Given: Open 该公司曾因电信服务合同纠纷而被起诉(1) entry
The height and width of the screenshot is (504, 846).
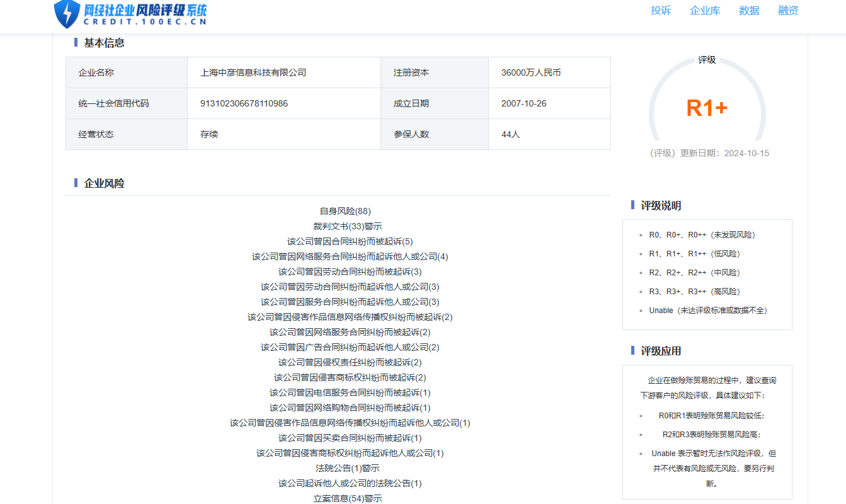Looking at the screenshot, I should click(350, 392).
